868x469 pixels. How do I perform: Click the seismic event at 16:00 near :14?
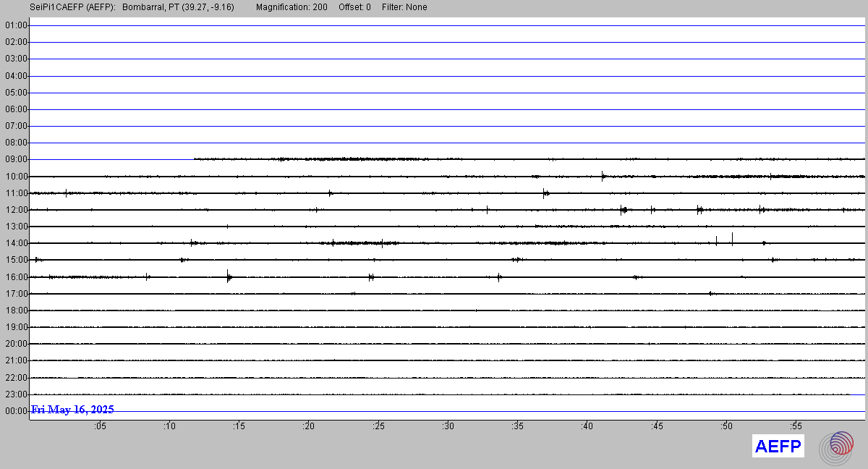[229, 276]
